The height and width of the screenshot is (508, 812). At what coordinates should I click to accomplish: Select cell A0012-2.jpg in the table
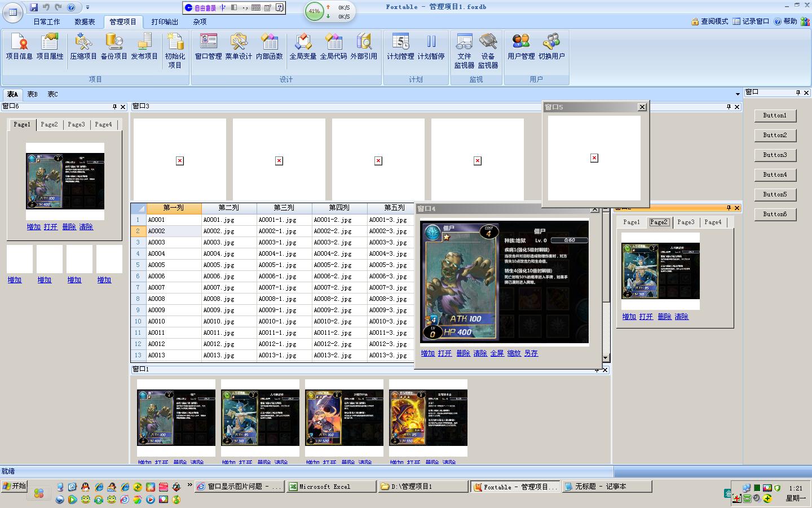tap(339, 344)
